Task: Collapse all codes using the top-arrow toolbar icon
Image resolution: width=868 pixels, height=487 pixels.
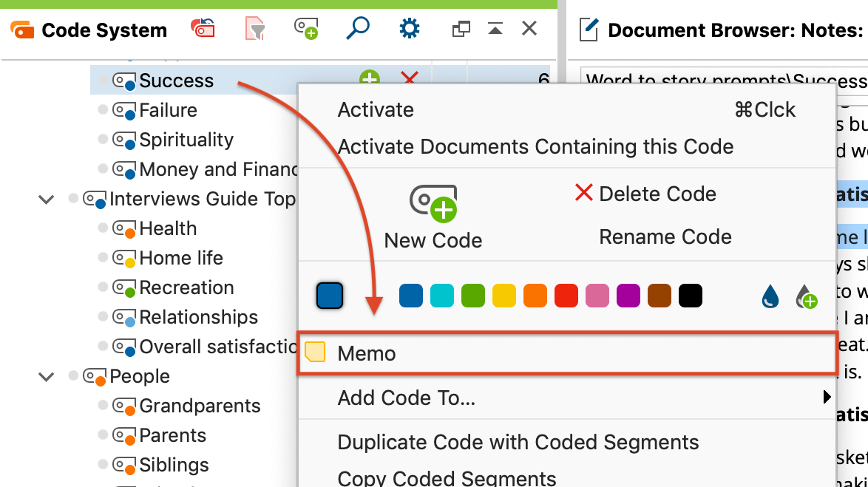Action: coord(495,28)
